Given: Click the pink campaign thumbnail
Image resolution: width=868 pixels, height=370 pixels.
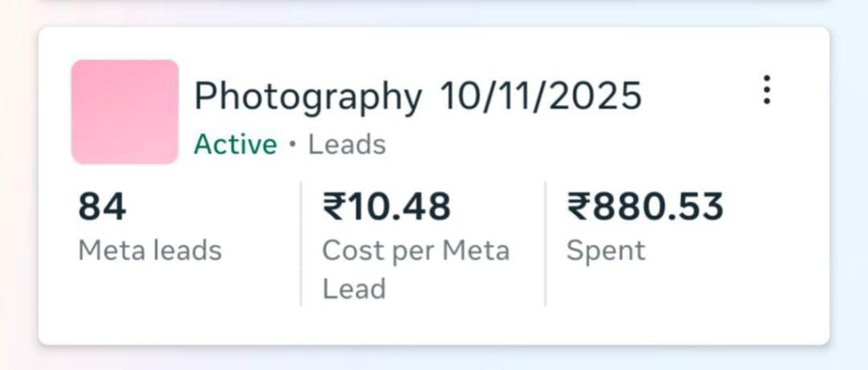Looking at the screenshot, I should coord(125,111).
